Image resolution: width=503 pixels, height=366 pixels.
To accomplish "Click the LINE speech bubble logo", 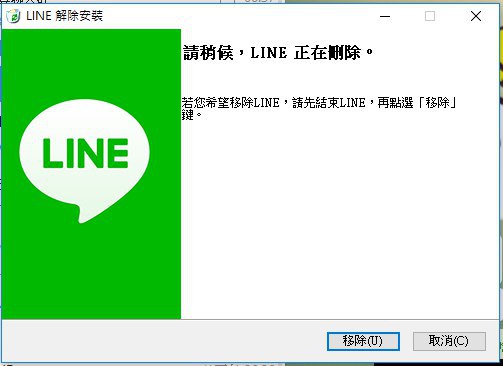I will tap(84, 161).
